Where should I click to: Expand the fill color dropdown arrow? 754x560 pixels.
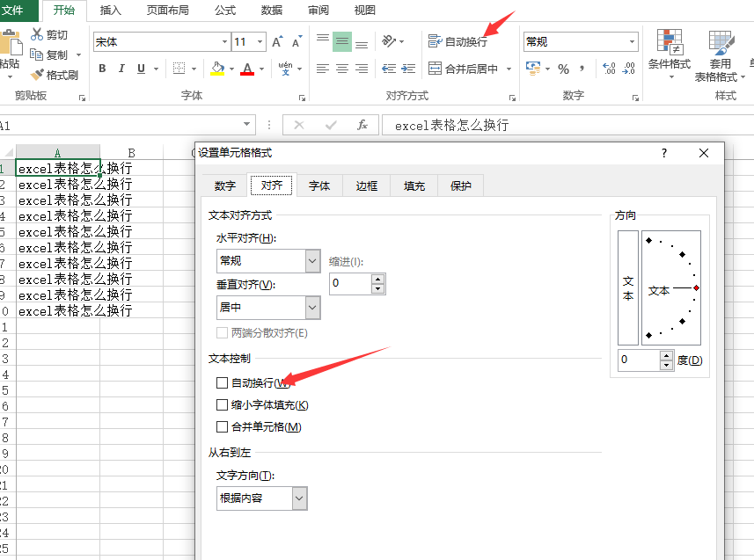pos(231,69)
